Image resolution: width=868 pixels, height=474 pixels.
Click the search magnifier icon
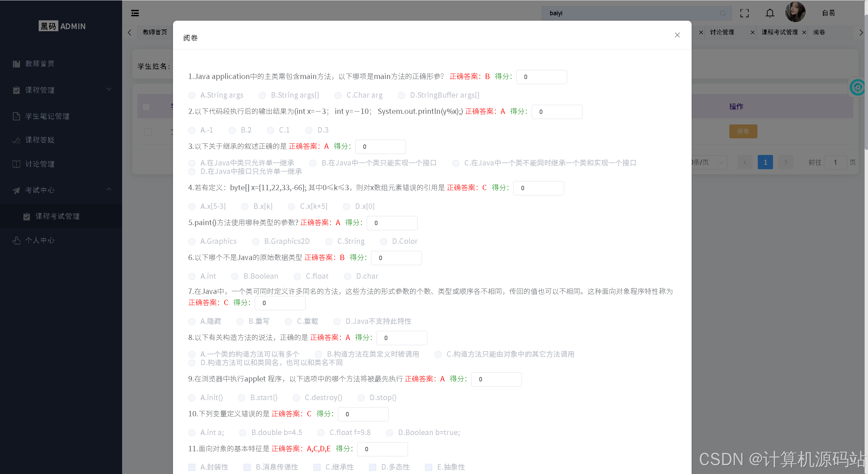pos(722,13)
